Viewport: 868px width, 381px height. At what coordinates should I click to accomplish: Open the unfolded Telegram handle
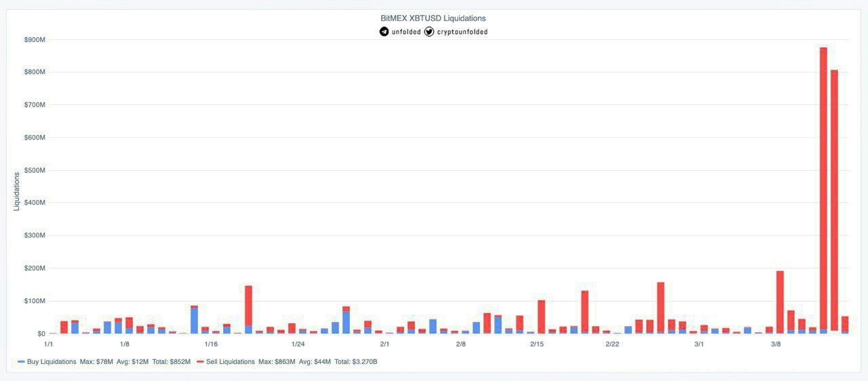pos(406,32)
